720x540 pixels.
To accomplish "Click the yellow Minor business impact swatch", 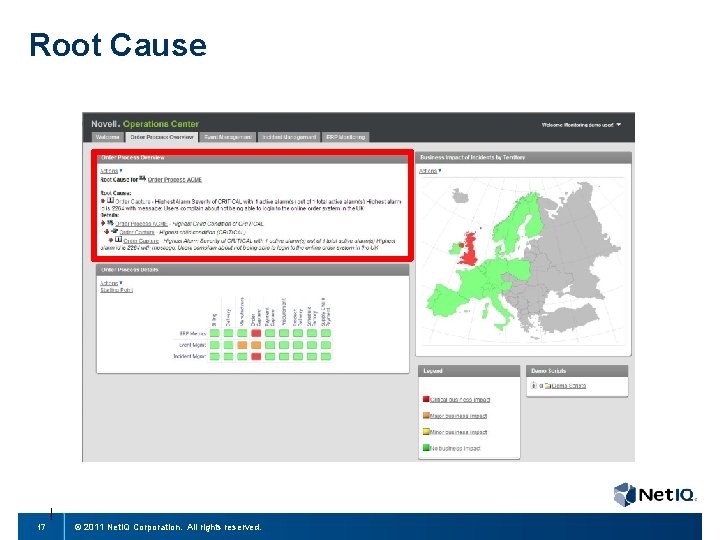I will pos(426,432).
